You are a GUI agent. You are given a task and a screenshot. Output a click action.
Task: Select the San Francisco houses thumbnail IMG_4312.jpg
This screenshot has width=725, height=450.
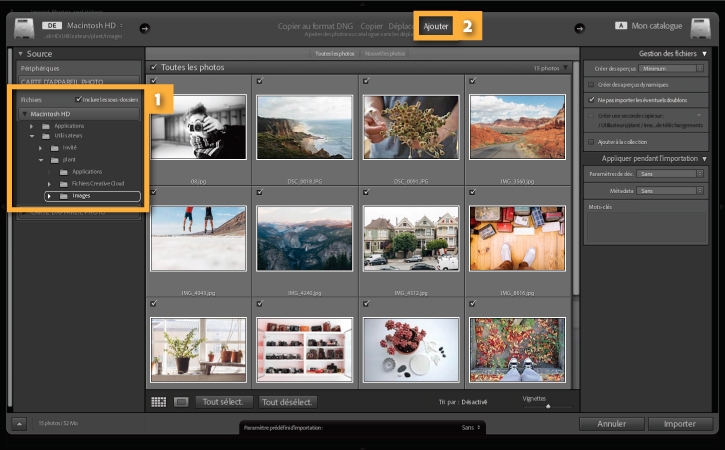point(411,238)
